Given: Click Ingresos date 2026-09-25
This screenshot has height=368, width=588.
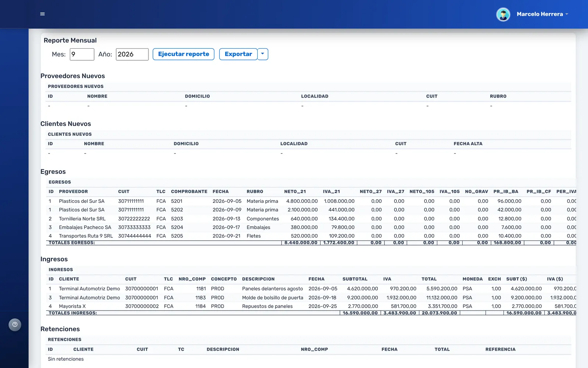Looking at the screenshot, I should 323,306.
